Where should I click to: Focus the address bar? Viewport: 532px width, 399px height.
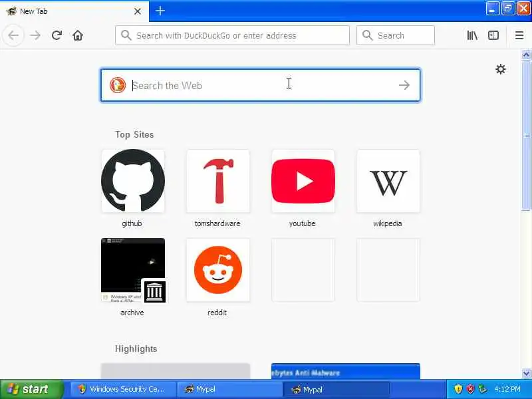pyautogui.click(x=232, y=35)
